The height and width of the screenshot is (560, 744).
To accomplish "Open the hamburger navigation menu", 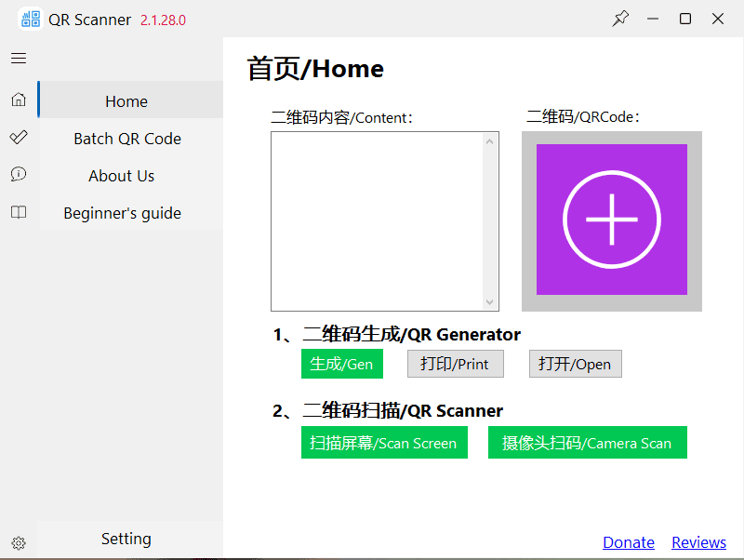I will (x=19, y=59).
